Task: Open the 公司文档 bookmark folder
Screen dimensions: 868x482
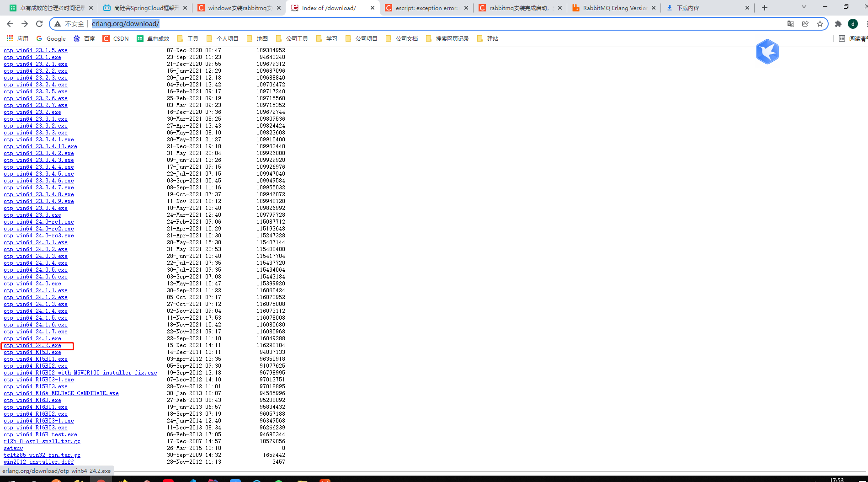Action: tap(402, 39)
